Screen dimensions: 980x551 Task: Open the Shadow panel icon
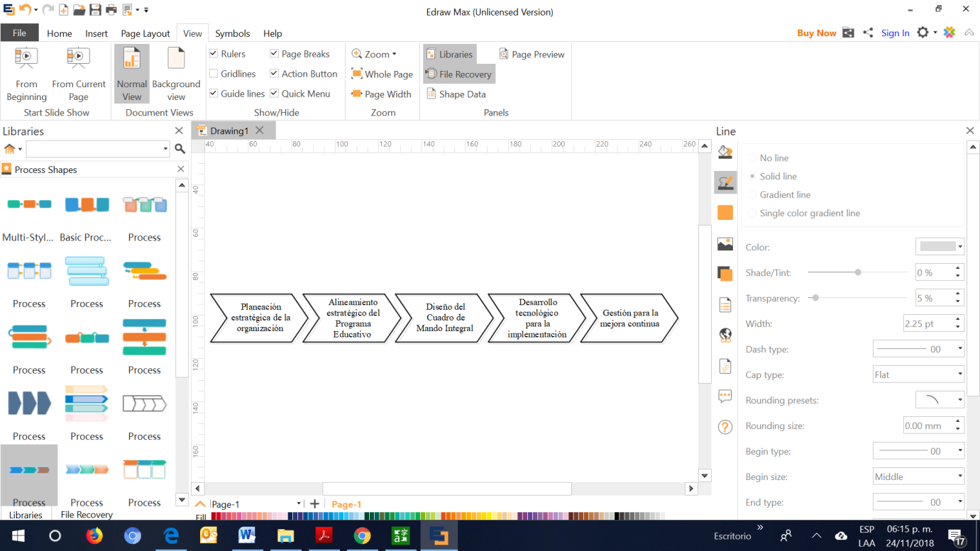[725, 274]
